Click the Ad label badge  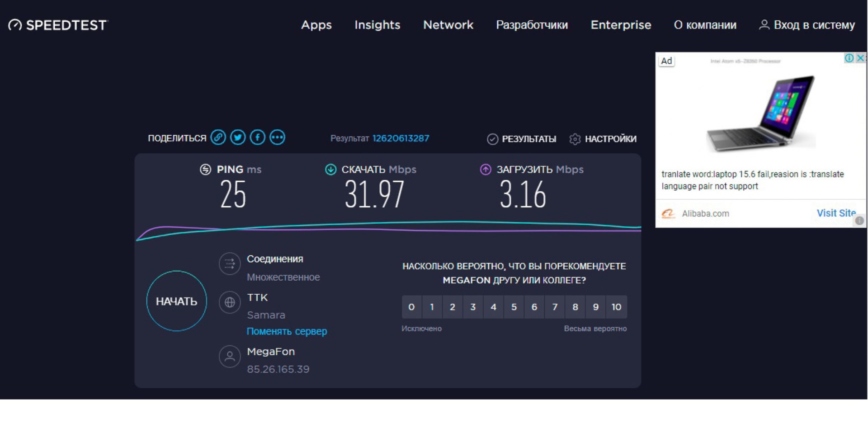pos(667,61)
